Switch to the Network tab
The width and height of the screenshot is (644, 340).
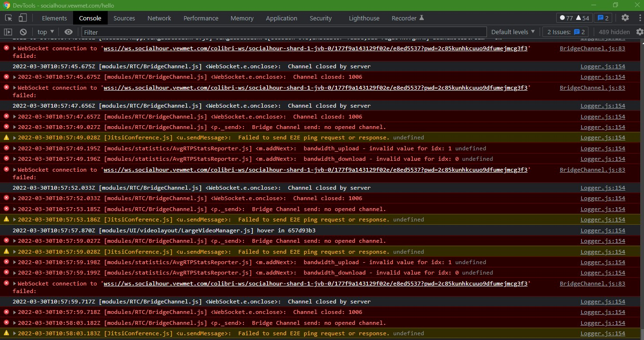point(159,18)
